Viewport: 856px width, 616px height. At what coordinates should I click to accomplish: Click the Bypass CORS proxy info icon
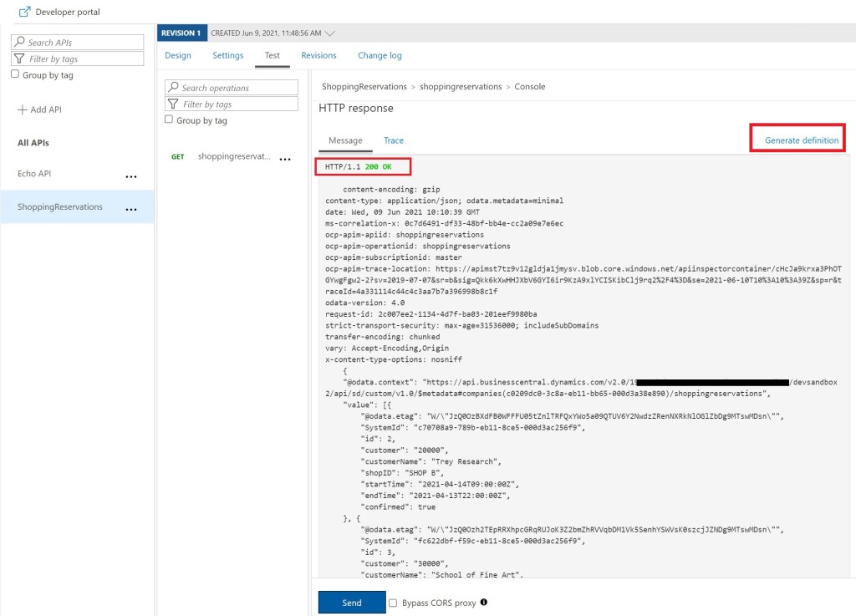[x=484, y=603]
